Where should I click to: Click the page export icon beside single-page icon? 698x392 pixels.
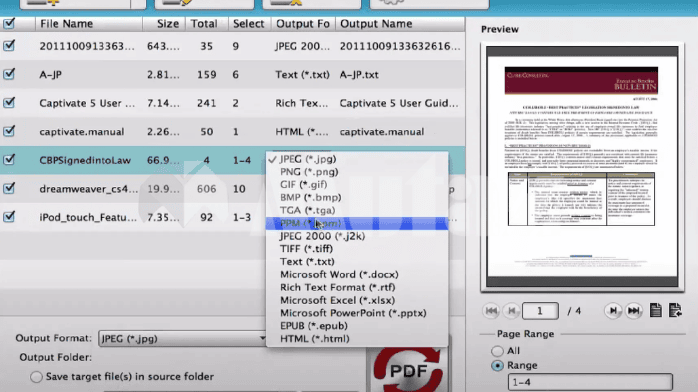point(675,310)
